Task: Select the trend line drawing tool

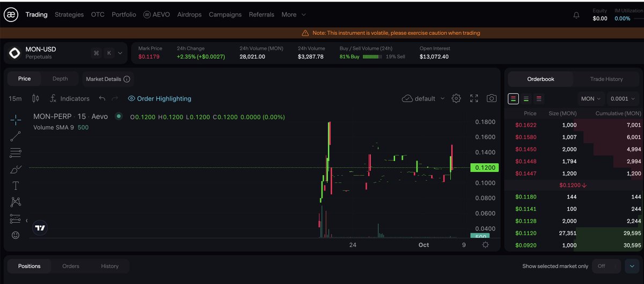Action: (16, 136)
